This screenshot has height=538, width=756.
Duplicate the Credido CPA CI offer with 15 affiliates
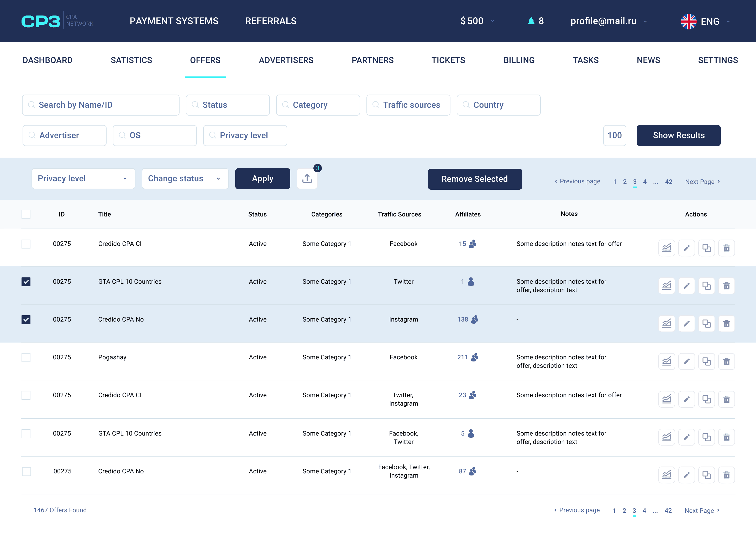pyautogui.click(x=706, y=248)
